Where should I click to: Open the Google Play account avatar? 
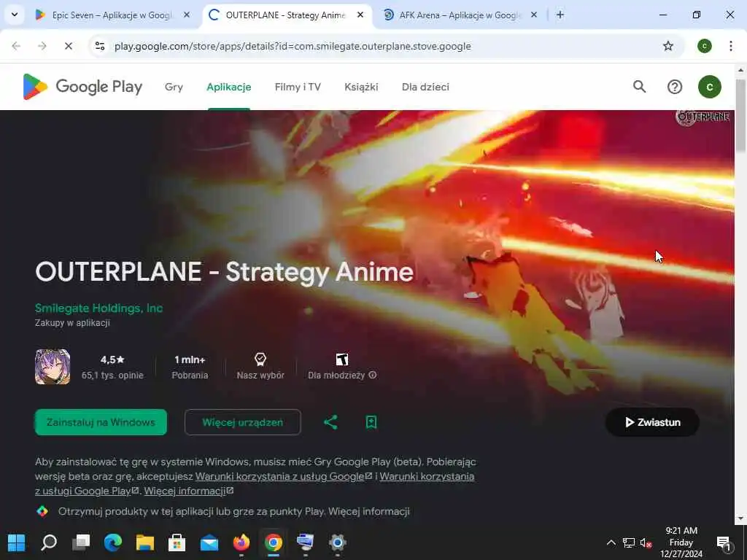pos(709,87)
